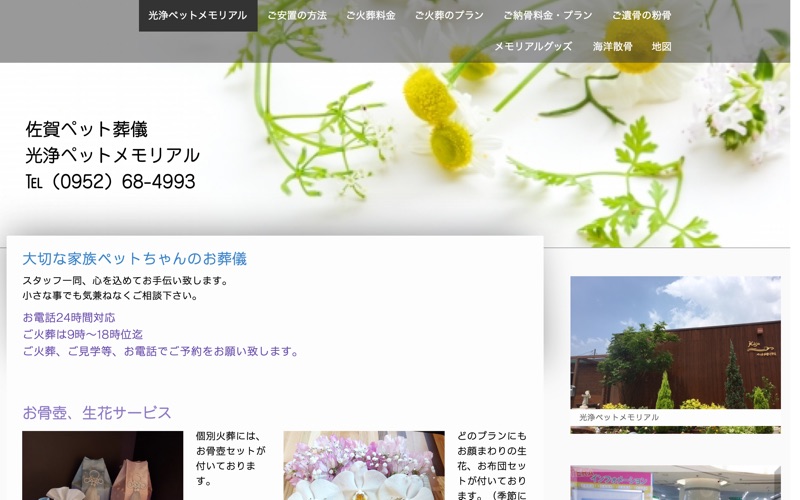Screen dimensions: 800x500
Task: Click the ご火葬は9時〜18時位迄 line
Action: click(83, 335)
